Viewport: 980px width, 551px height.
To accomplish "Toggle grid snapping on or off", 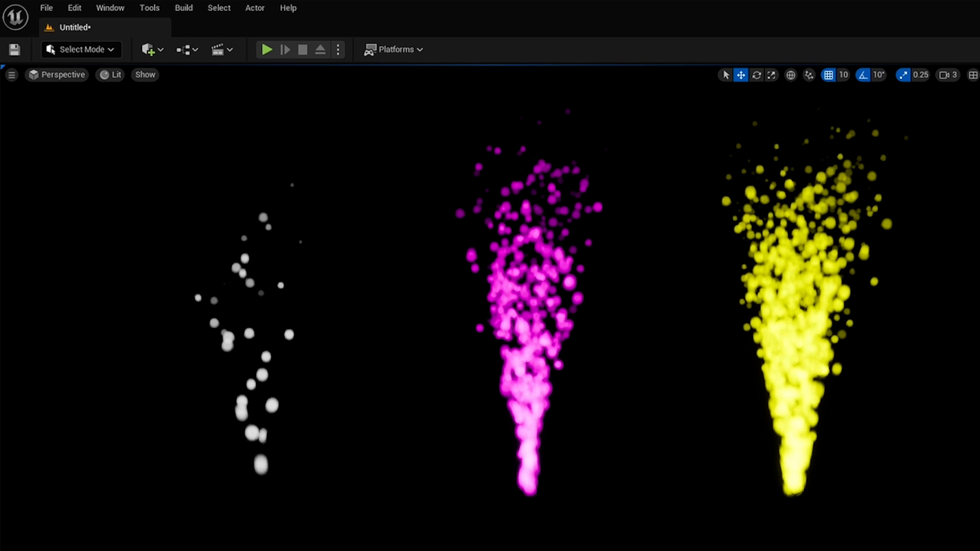I will click(828, 75).
